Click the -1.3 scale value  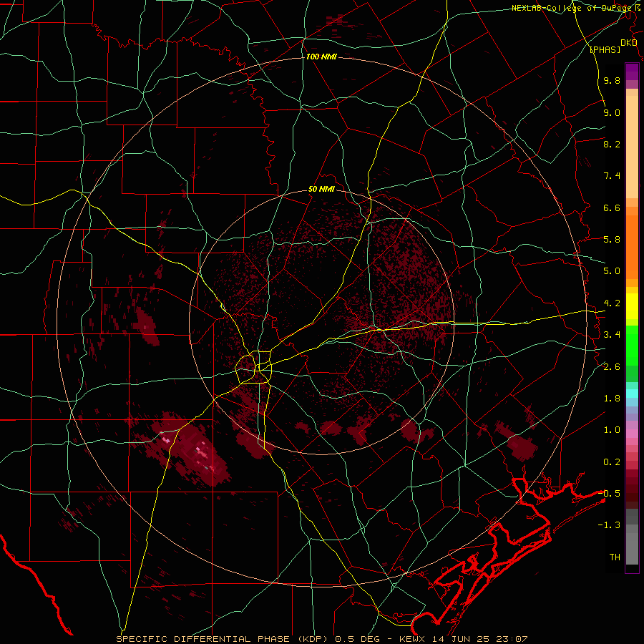[x=609, y=525]
